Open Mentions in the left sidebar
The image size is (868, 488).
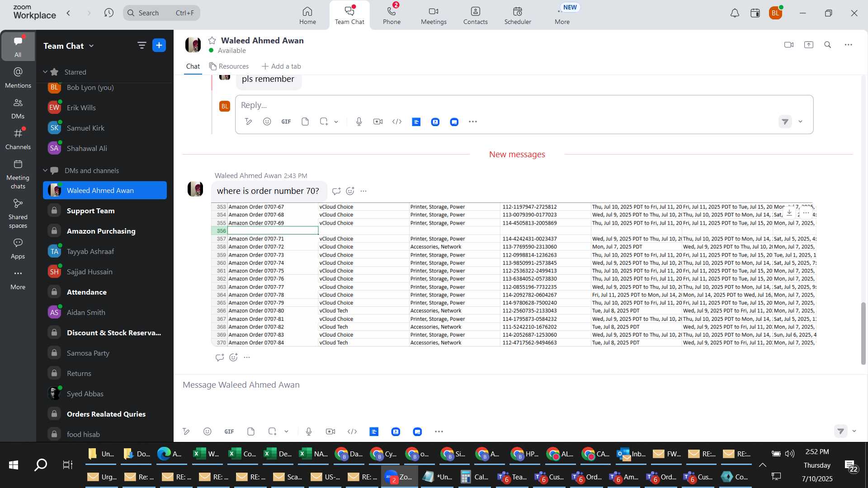[18, 77]
